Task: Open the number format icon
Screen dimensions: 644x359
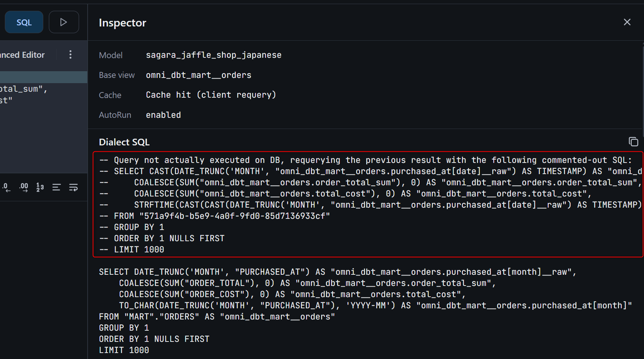Action: pos(40,187)
